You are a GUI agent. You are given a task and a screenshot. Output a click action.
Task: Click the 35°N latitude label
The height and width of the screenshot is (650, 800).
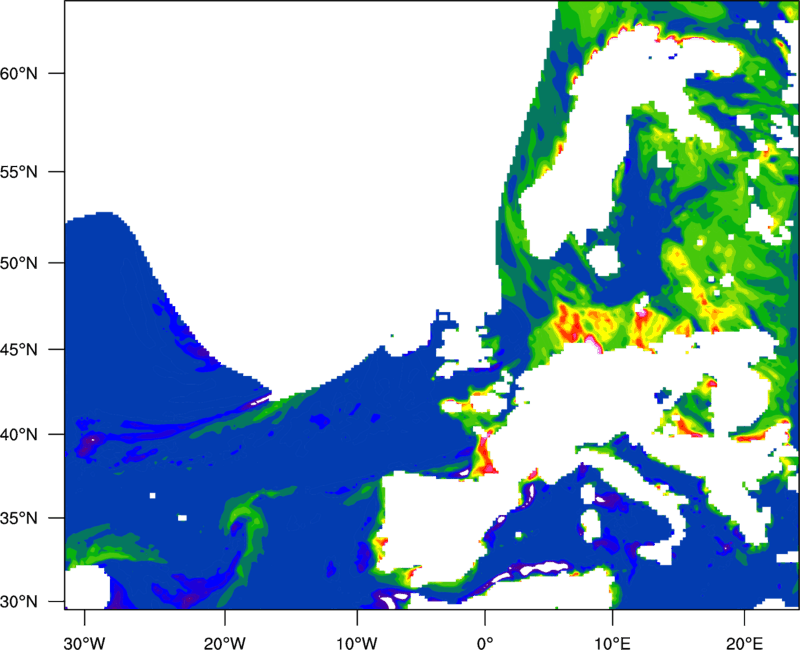pos(19,518)
